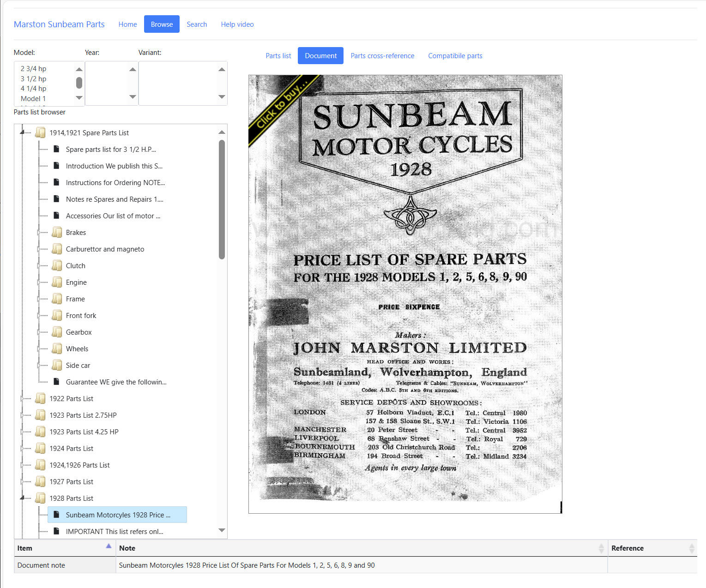Click the Side car folder icon
This screenshot has width=706, height=588.
tap(57, 365)
